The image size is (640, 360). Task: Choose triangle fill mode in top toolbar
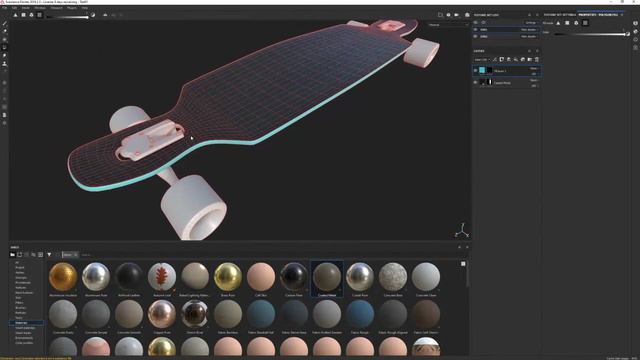16,15
